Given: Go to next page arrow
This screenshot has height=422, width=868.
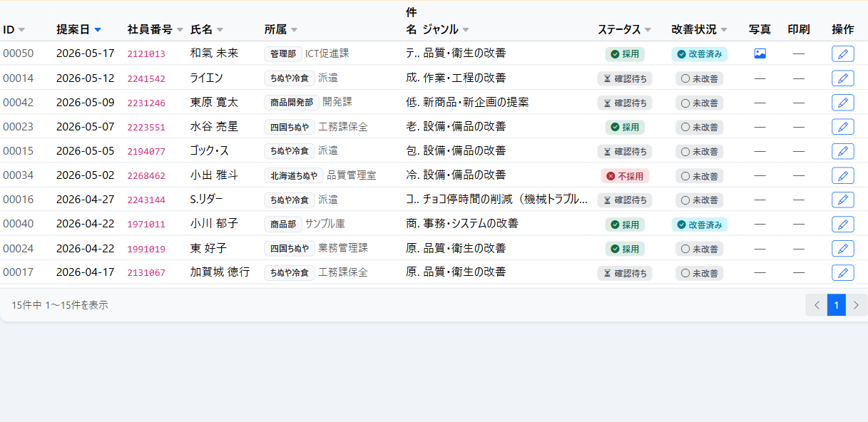Looking at the screenshot, I should click(x=857, y=305).
